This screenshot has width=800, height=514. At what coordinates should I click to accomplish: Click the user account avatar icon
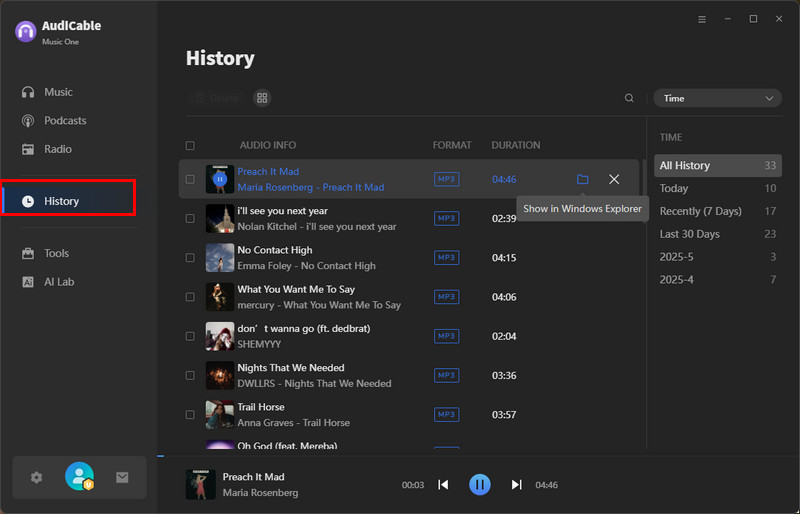[x=80, y=476]
